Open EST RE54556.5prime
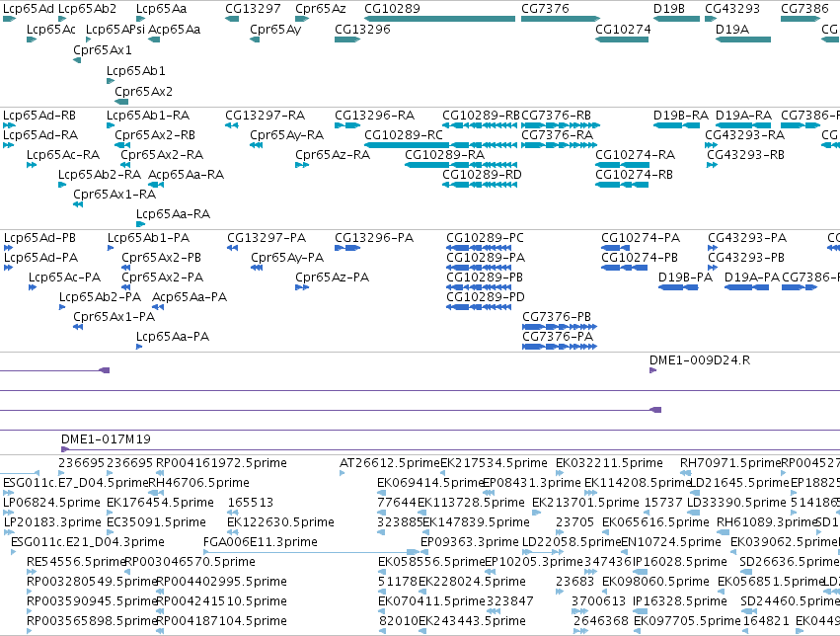The height and width of the screenshot is (636, 840). tap(76, 562)
